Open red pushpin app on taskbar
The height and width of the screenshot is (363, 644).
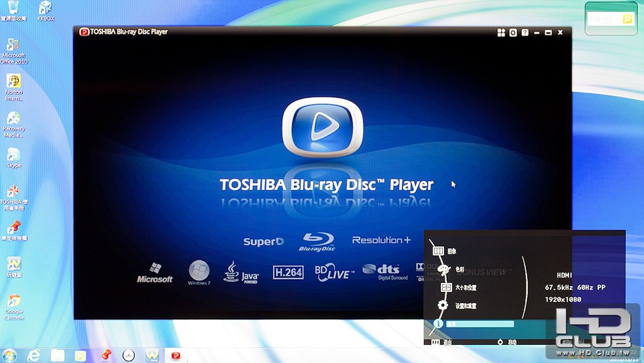click(105, 355)
